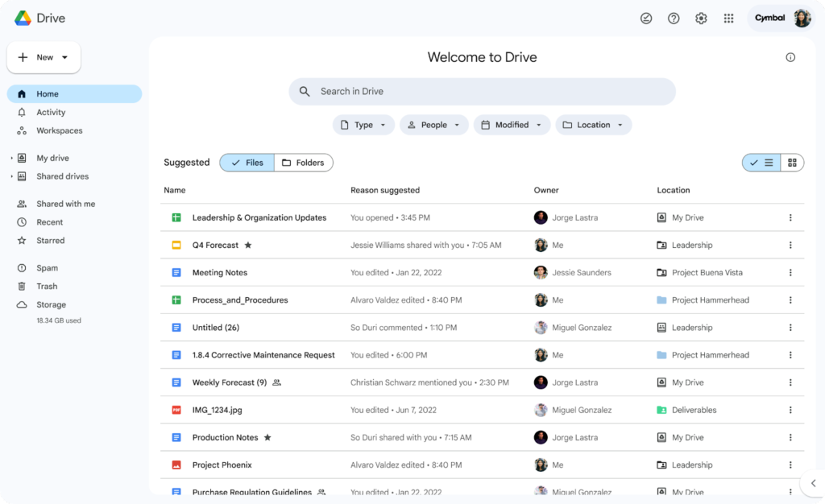This screenshot has height=504, width=825.
Task: Go to Shared with me section
Action: pos(65,204)
